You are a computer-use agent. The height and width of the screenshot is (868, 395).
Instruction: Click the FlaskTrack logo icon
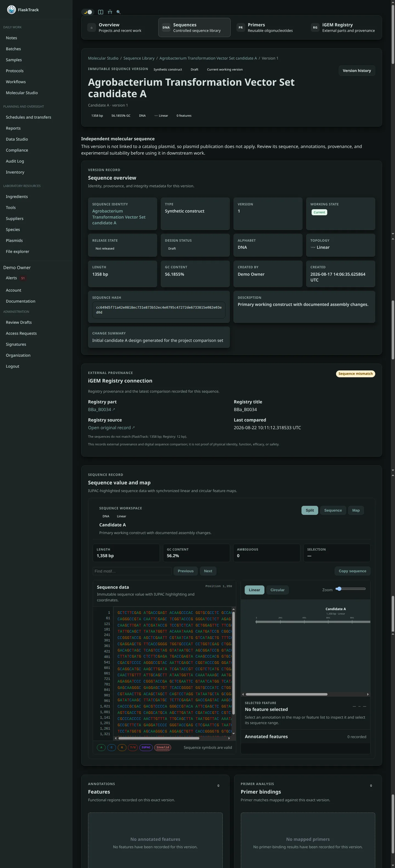pyautogui.click(x=12, y=10)
